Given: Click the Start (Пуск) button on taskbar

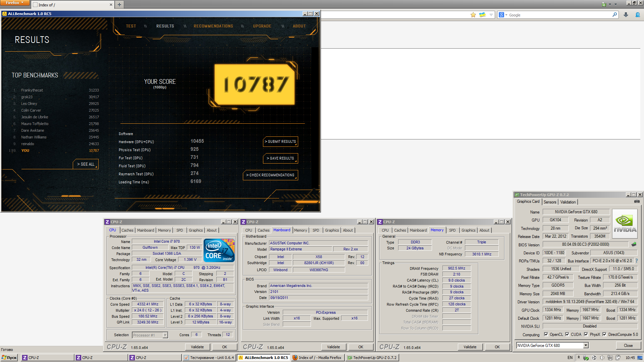Looking at the screenshot, I should pyautogui.click(x=9, y=358).
